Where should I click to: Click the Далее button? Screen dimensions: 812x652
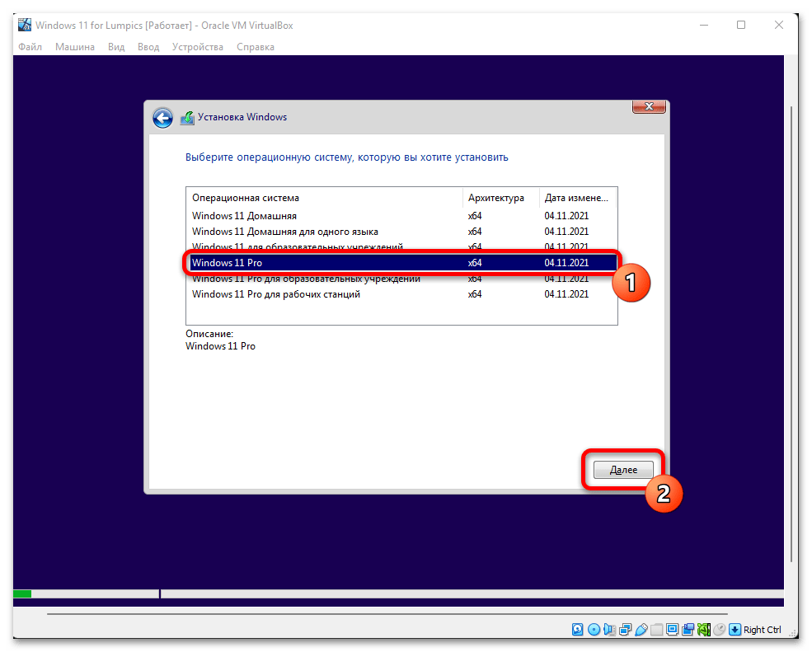pyautogui.click(x=623, y=470)
